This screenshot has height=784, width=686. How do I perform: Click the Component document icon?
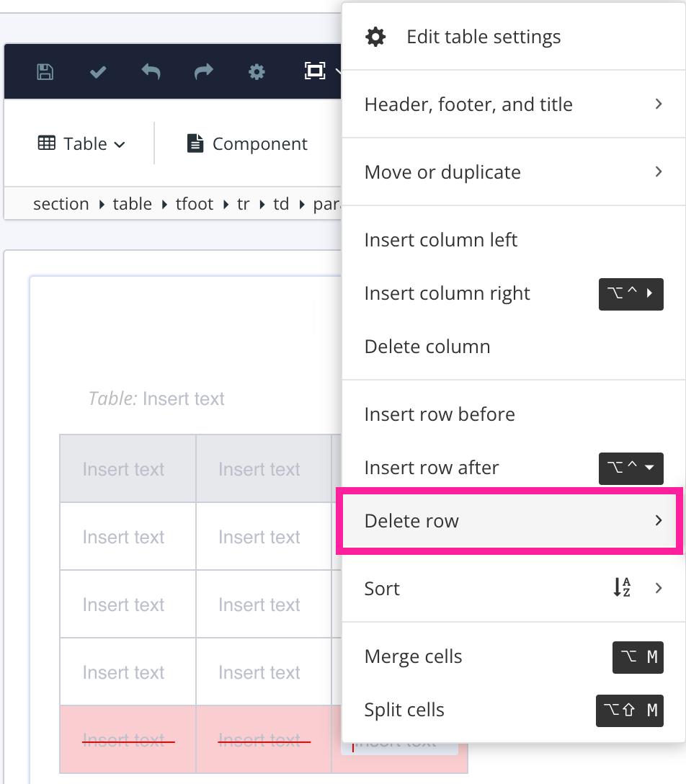[x=195, y=143]
